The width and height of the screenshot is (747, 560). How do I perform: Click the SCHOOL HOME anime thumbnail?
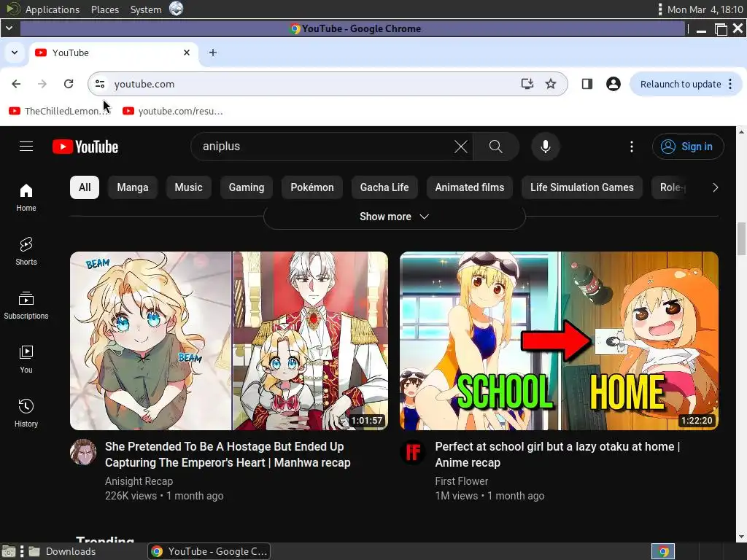point(559,341)
